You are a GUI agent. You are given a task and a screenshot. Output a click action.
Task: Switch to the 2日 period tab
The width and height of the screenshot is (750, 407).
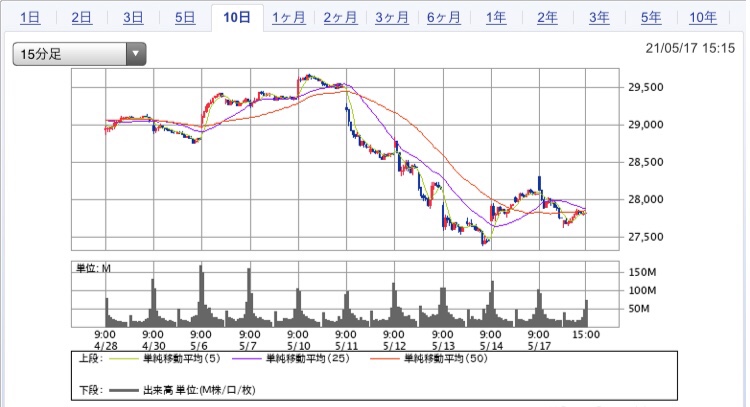[81, 18]
